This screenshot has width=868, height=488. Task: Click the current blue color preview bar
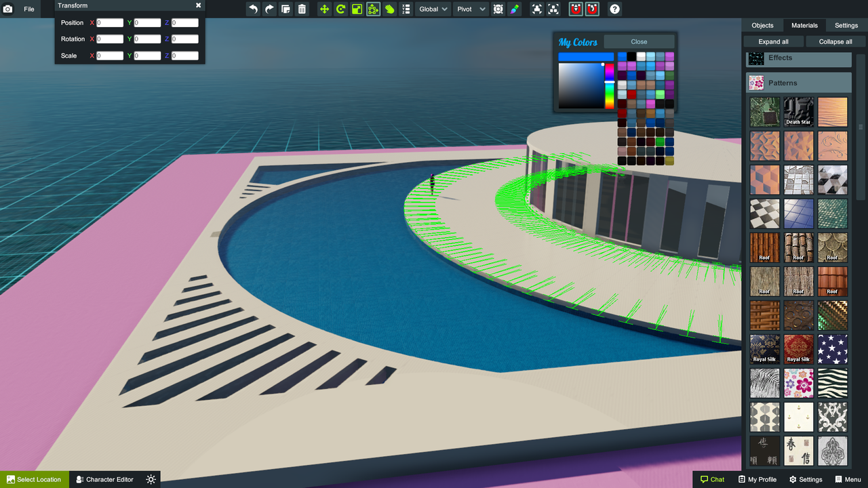coord(586,57)
